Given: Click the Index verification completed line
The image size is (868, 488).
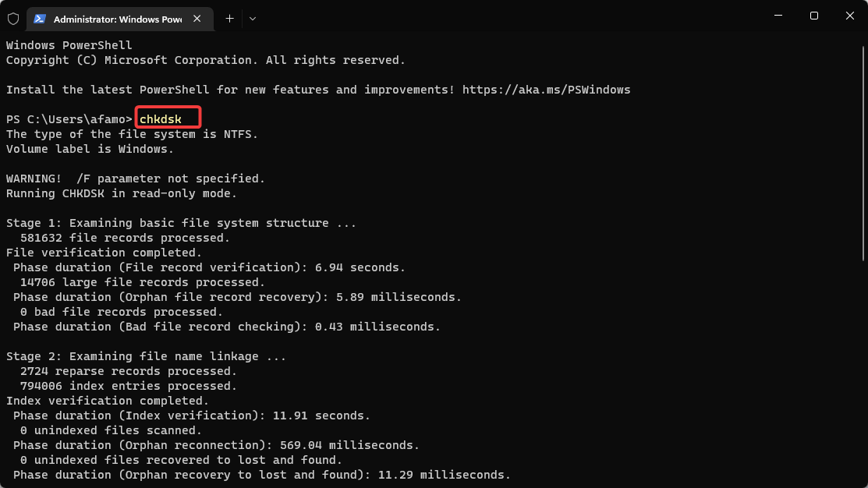Looking at the screenshot, I should click(x=108, y=401).
